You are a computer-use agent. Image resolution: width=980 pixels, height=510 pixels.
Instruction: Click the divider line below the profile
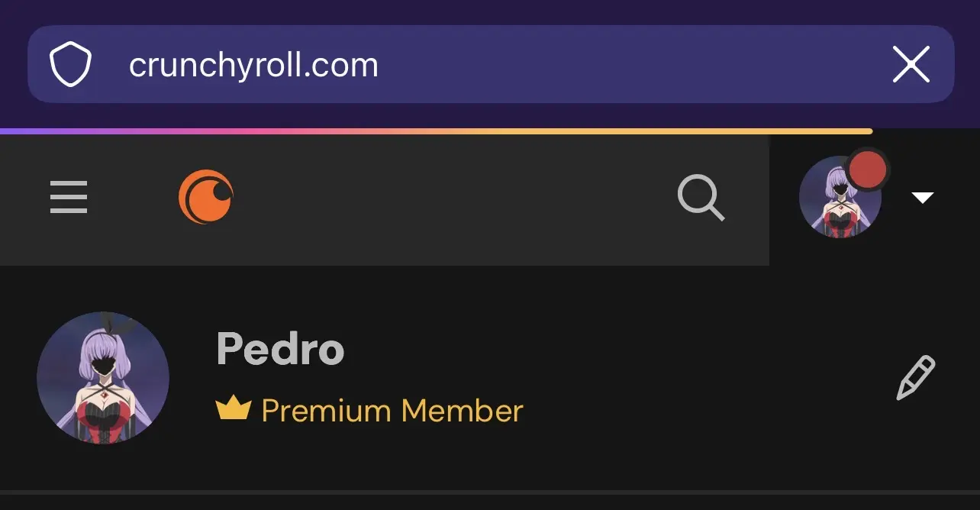coord(490,492)
